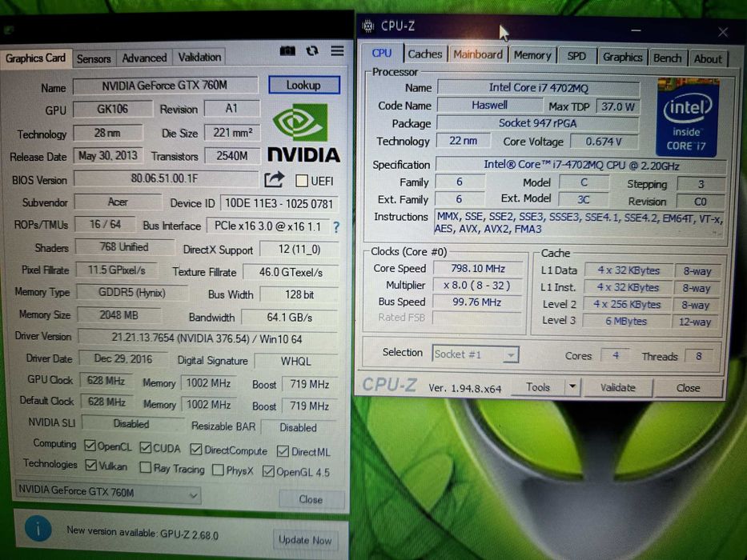Click the Core Speed value 798.10 MHz
This screenshot has height=560, width=747.
pyautogui.click(x=478, y=269)
